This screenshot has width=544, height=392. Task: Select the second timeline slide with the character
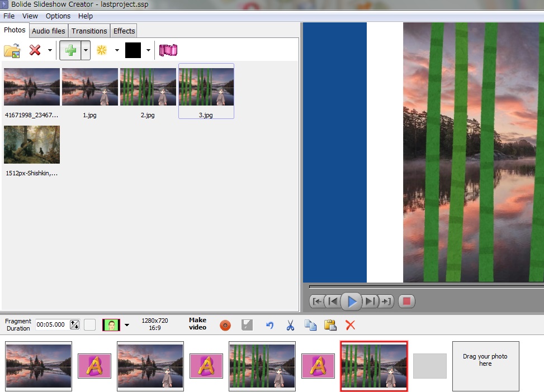pos(150,366)
